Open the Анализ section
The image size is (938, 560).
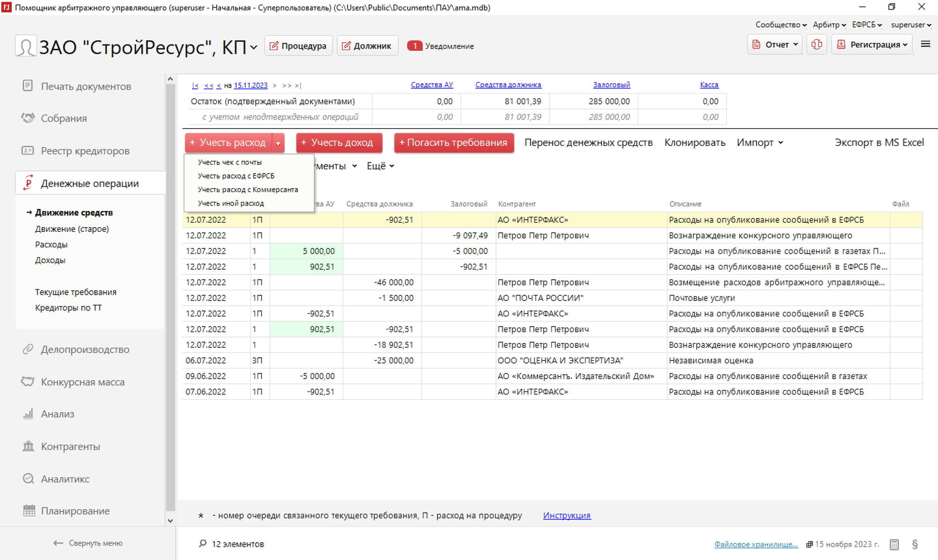click(x=49, y=414)
